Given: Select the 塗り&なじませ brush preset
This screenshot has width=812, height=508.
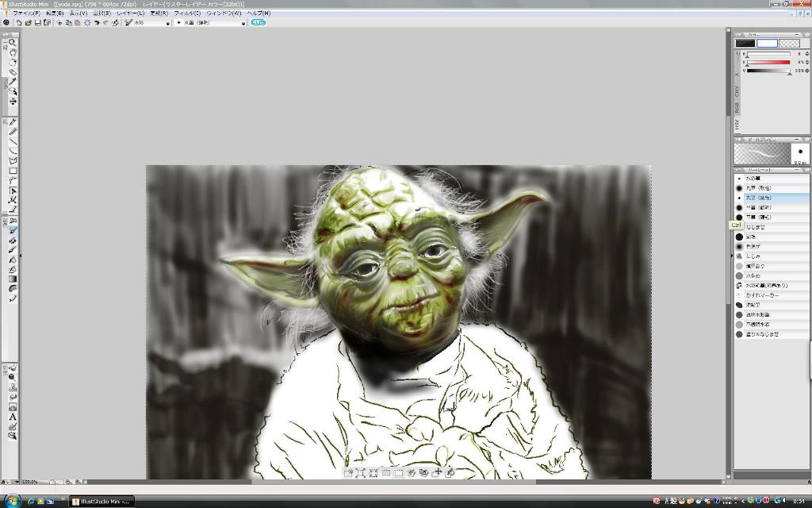Looking at the screenshot, I should click(x=772, y=334).
